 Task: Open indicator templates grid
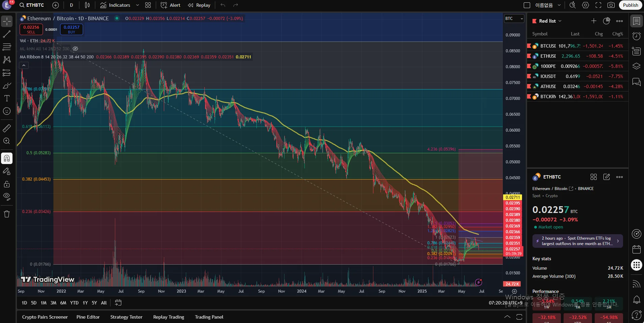[148, 5]
